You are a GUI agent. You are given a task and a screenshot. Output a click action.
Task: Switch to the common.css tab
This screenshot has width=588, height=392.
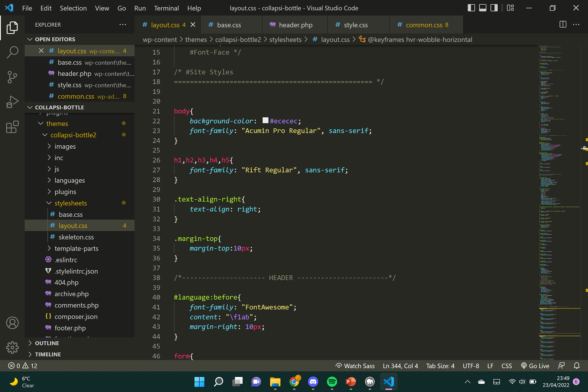click(x=426, y=25)
